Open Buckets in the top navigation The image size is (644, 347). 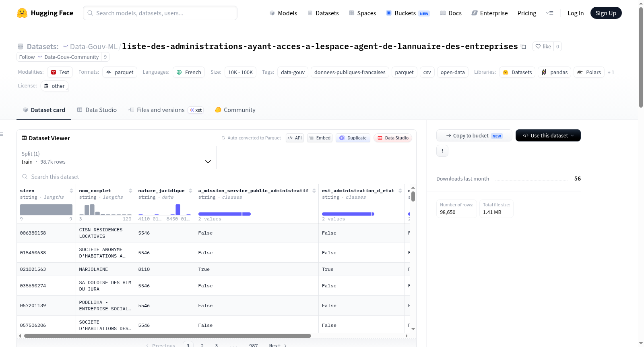pyautogui.click(x=408, y=13)
